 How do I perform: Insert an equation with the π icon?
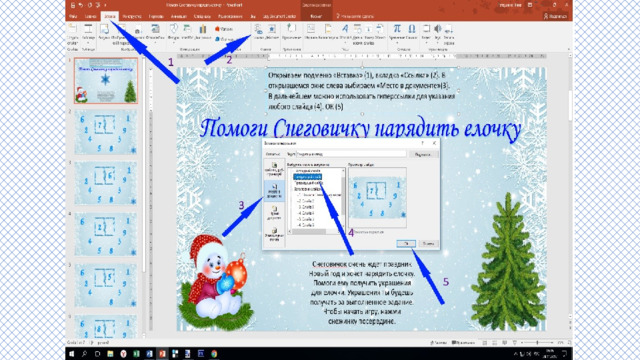[397, 32]
